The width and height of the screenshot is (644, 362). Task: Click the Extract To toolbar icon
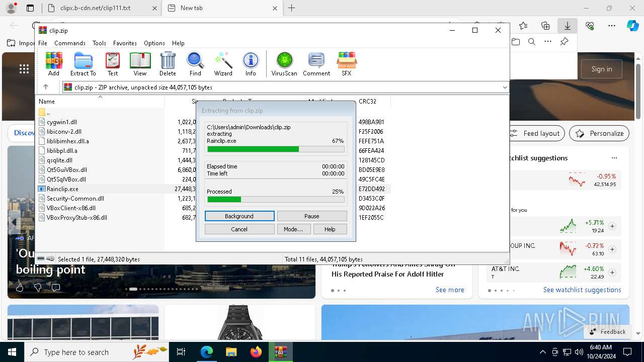pos(83,64)
